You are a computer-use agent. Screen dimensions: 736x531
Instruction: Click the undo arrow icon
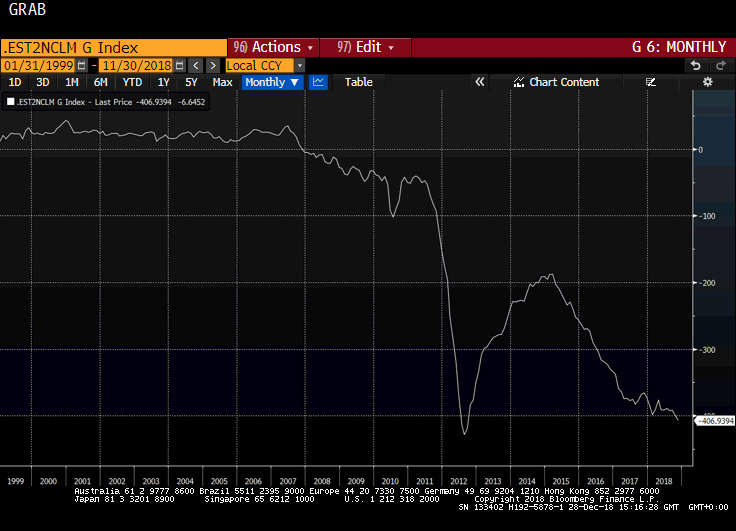695,65
